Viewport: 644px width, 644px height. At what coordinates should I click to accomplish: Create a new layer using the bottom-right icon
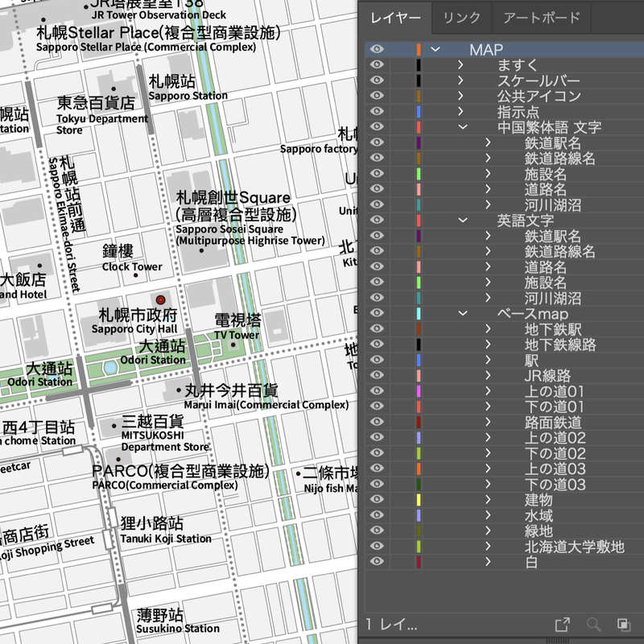click(x=624, y=624)
